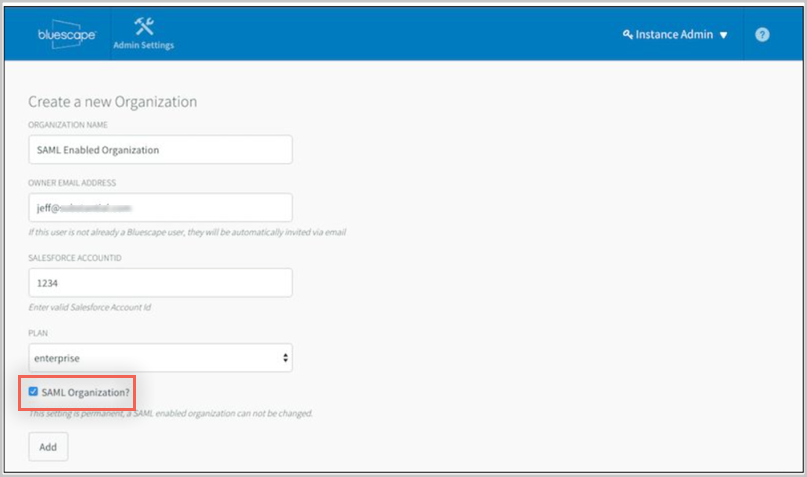This screenshot has width=807, height=477.
Task: Click the OWNER EMAIL ADDRESS field label
Action: point(73,182)
